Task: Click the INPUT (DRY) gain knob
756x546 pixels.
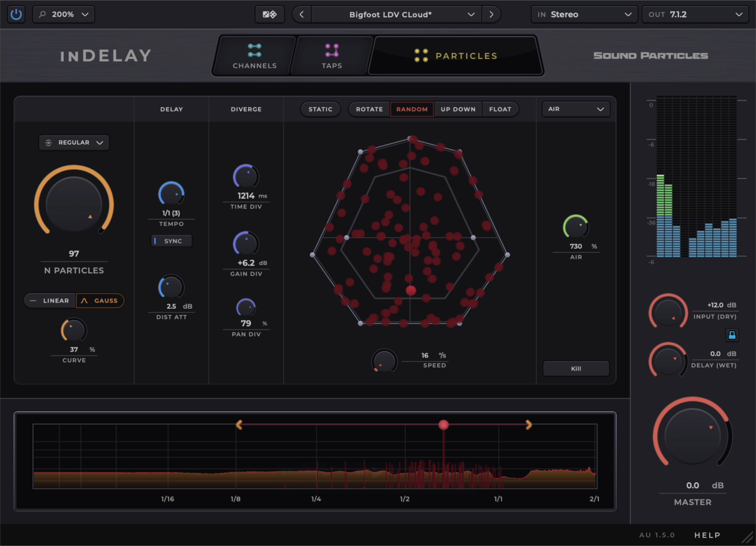Action: point(668,312)
